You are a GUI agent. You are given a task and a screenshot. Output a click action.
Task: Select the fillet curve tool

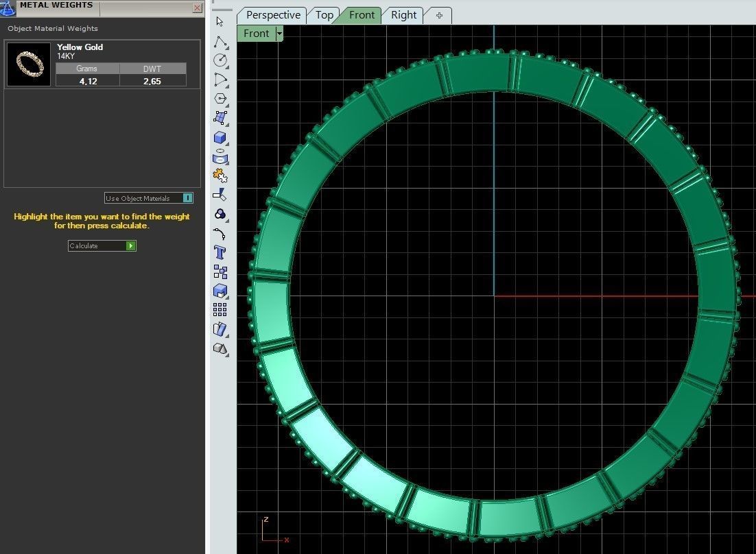[x=220, y=234]
